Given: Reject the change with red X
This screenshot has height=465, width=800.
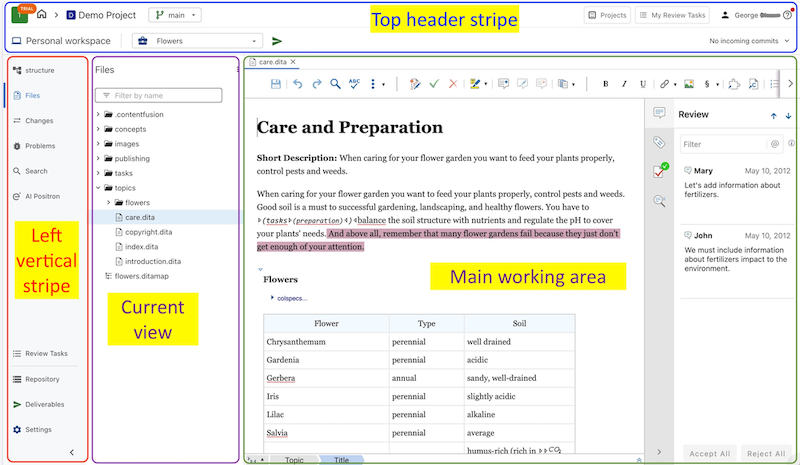Looking at the screenshot, I should click(453, 84).
